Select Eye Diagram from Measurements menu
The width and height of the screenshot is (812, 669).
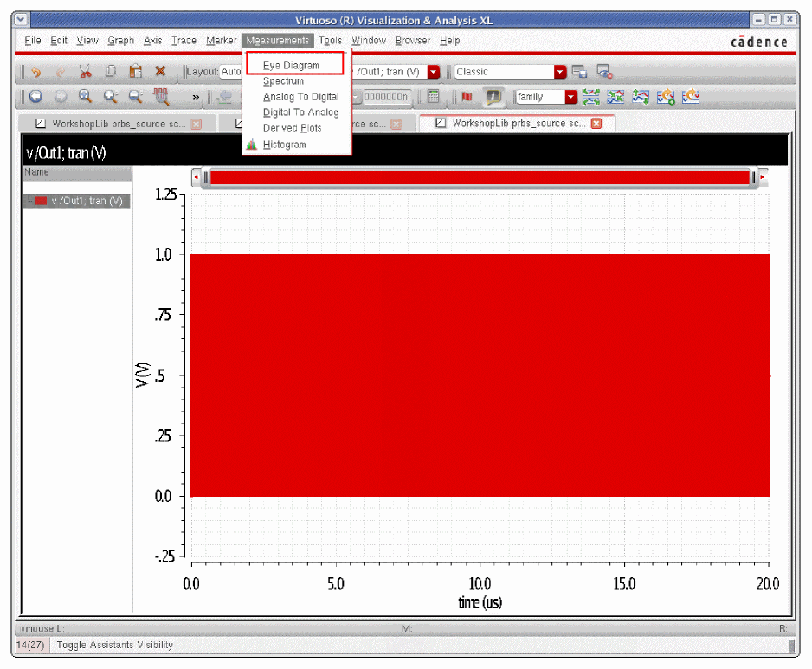click(292, 65)
